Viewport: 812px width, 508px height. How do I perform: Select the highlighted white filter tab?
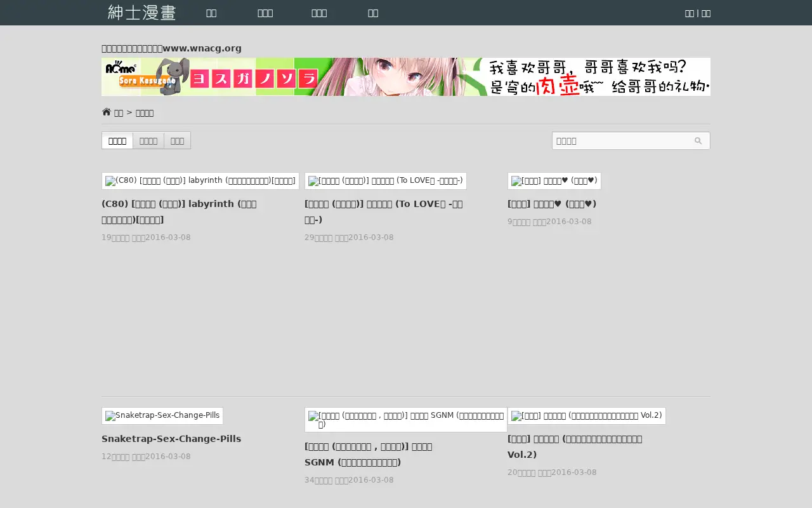pyautogui.click(x=117, y=141)
